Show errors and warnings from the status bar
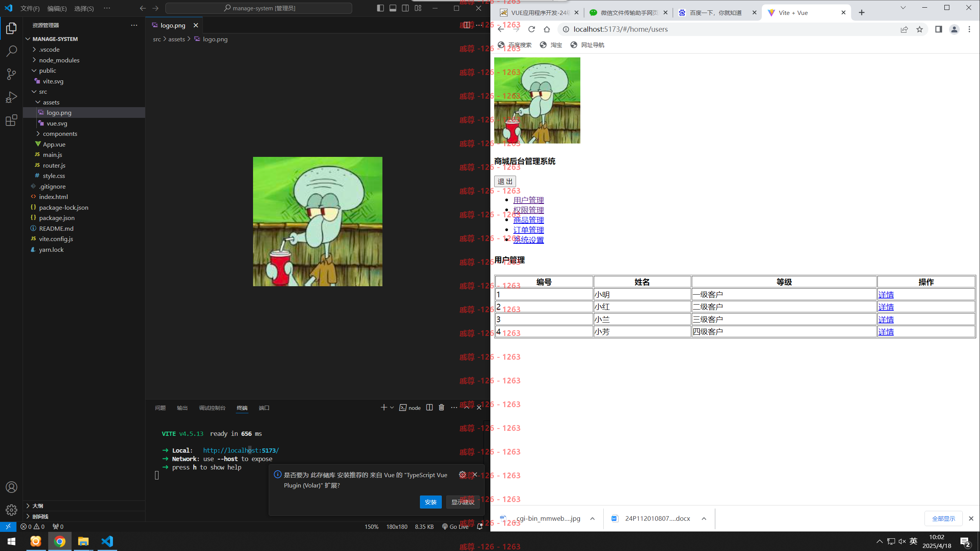The height and width of the screenshot is (551, 980). pyautogui.click(x=33, y=527)
